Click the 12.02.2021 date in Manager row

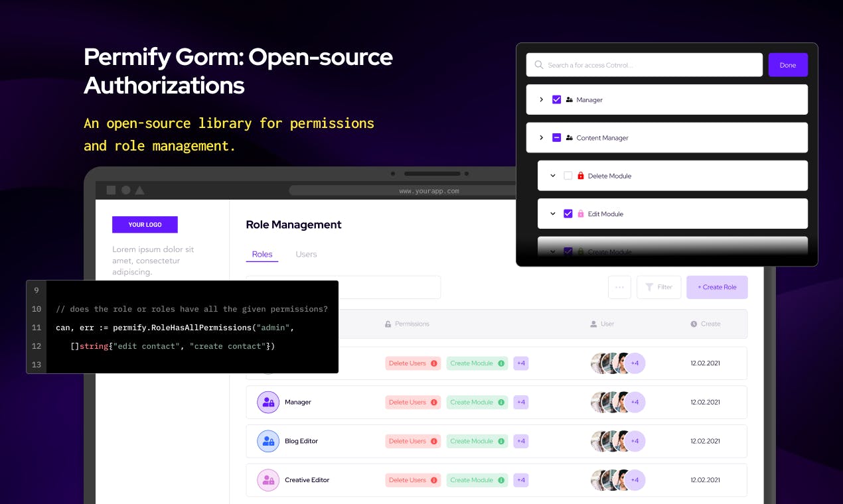pos(705,402)
